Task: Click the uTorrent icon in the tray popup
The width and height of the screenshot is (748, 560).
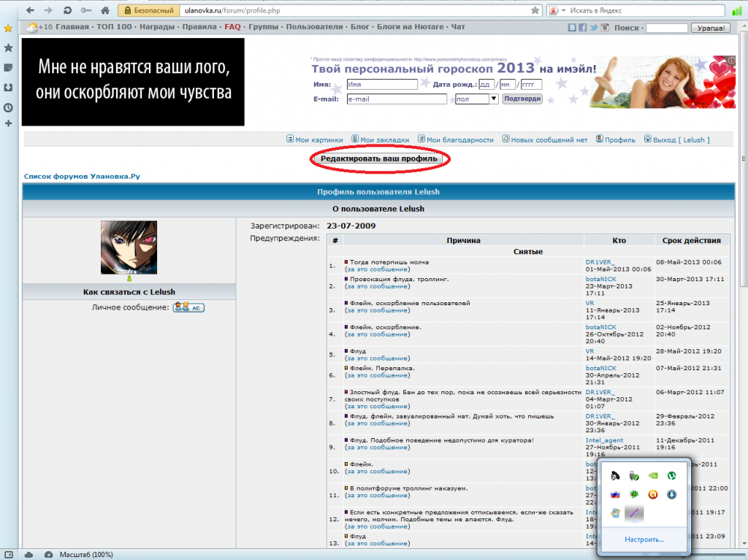Action: click(673, 476)
